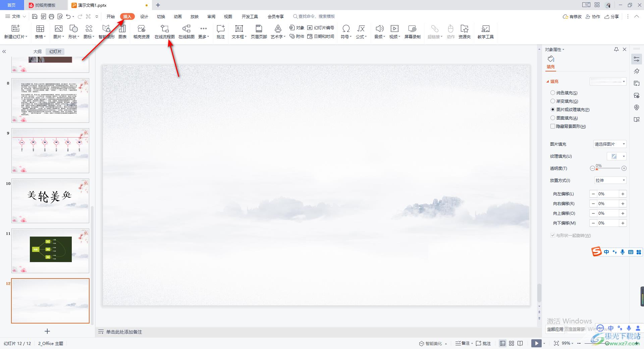Add new slide with plus below thumbnails
The image size is (644, 349).
(x=47, y=331)
